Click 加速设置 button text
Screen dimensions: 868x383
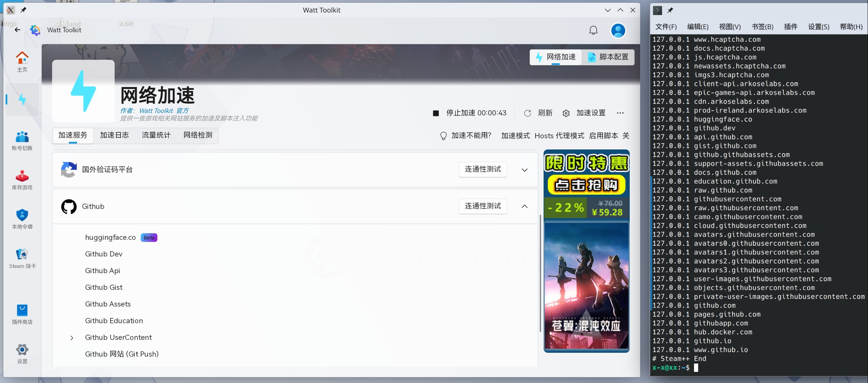coord(591,113)
